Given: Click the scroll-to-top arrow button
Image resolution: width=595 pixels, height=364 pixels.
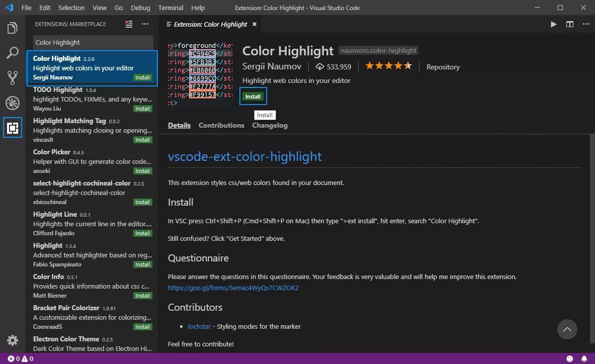Looking at the screenshot, I should [x=567, y=329].
